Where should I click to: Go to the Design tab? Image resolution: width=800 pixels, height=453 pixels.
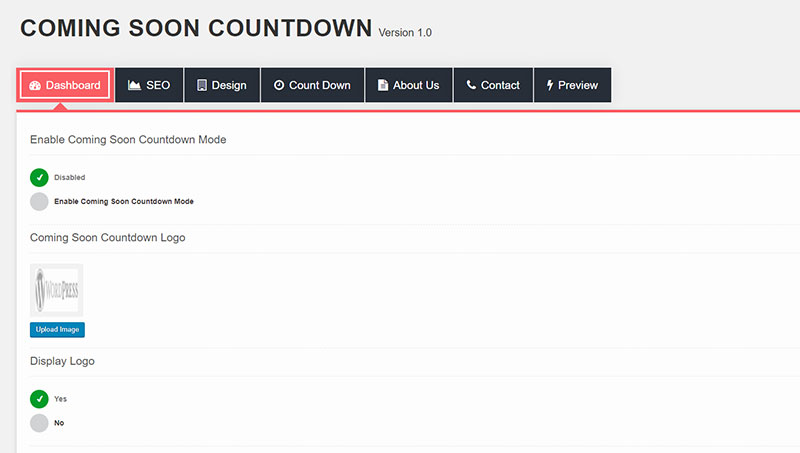click(222, 85)
